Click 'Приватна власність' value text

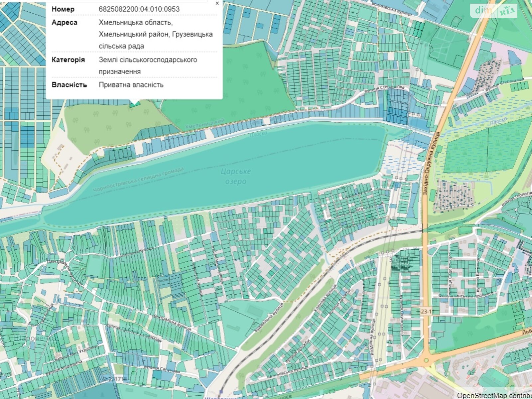[x=131, y=85]
